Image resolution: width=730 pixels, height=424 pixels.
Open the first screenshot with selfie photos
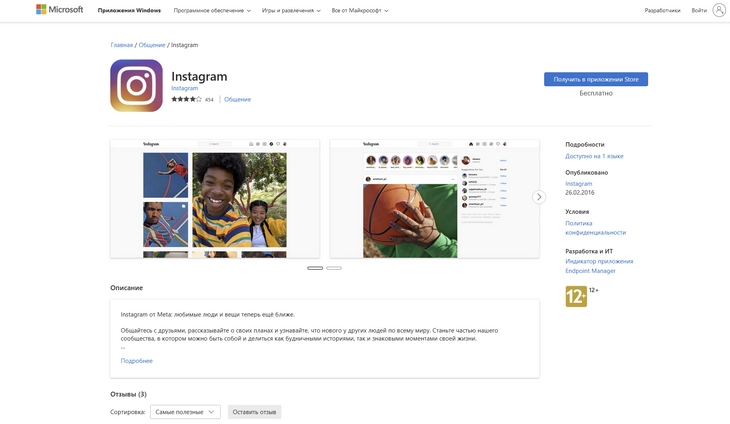(215, 199)
